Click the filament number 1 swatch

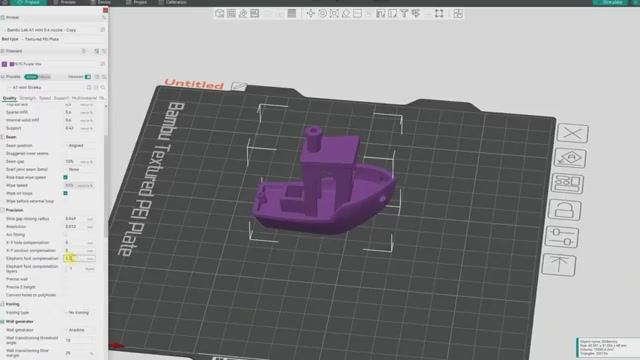coord(4,64)
